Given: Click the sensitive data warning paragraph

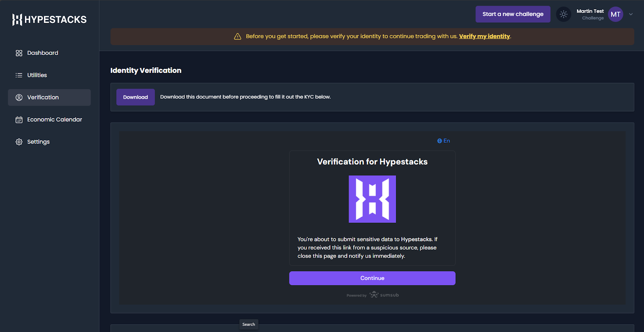Looking at the screenshot, I should point(367,247).
